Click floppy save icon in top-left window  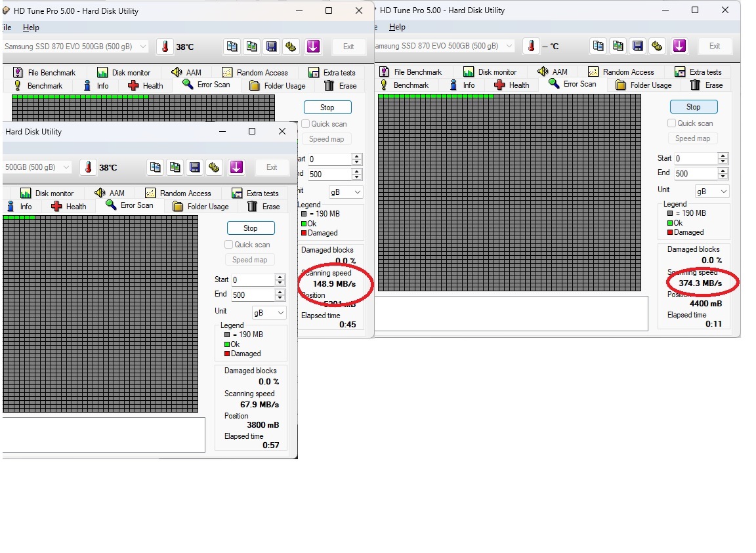coord(272,47)
